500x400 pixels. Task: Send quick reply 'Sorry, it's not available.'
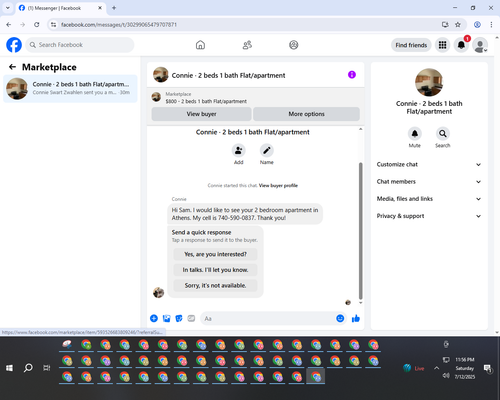(215, 286)
